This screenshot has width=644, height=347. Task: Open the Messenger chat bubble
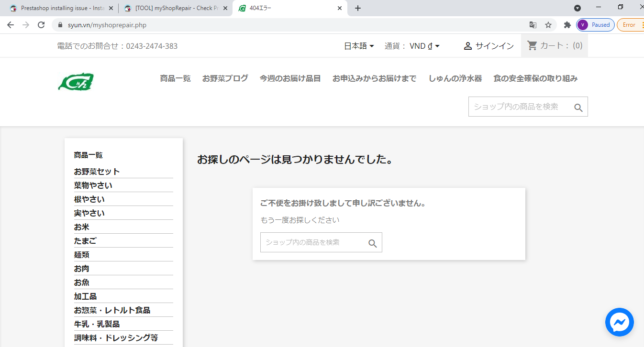pyautogui.click(x=620, y=322)
